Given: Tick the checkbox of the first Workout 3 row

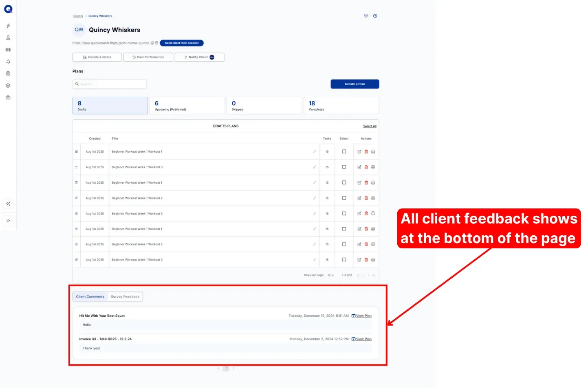Looking at the screenshot, I should (x=344, y=167).
